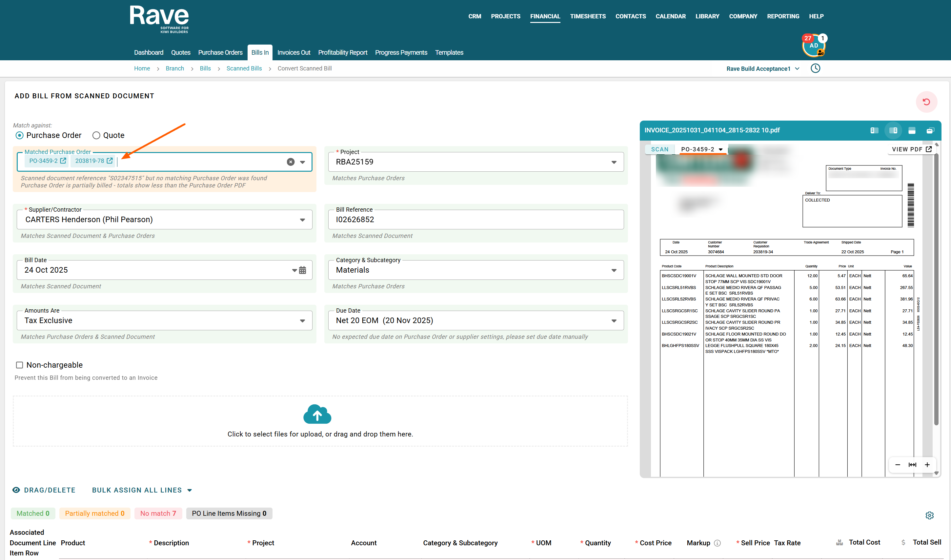
Task: Click the Markup info icon
Action: point(717,543)
